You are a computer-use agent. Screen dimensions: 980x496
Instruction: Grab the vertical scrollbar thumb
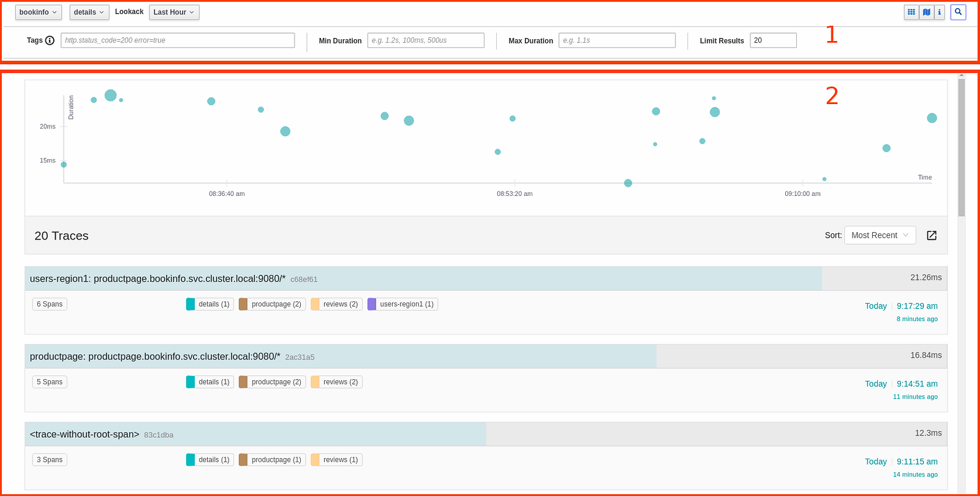tap(962, 147)
